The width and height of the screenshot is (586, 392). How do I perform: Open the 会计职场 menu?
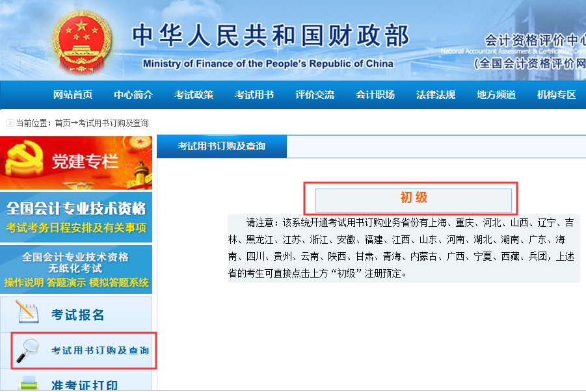pyautogui.click(x=375, y=95)
